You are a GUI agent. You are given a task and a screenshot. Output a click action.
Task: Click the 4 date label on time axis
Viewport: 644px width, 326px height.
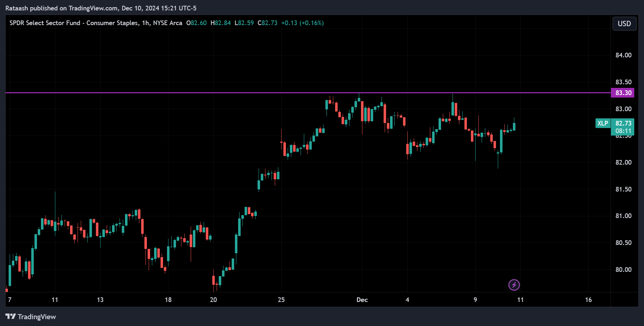[x=407, y=300]
